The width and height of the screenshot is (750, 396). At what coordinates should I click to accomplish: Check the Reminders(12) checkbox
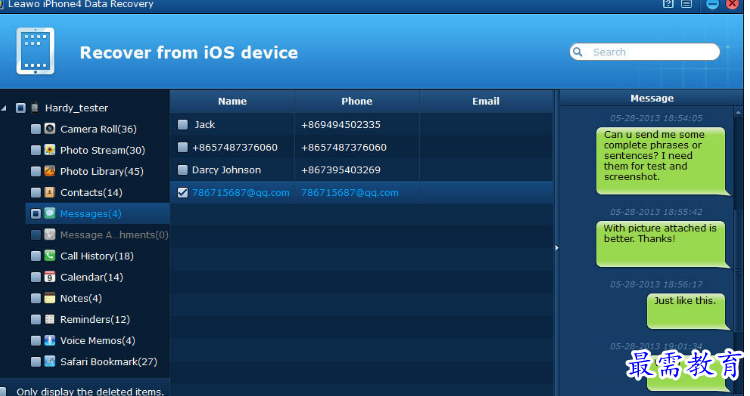pos(36,319)
